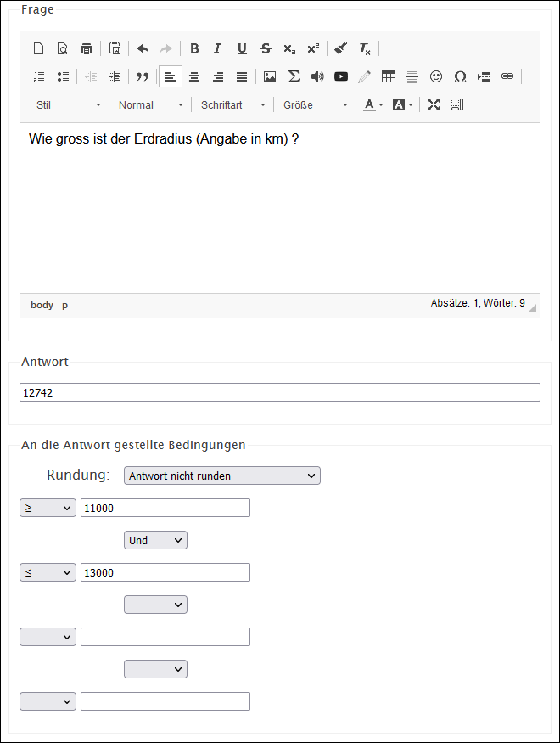The width and height of the screenshot is (560, 743).
Task: Toggle numbered list formatting
Action: point(39,76)
